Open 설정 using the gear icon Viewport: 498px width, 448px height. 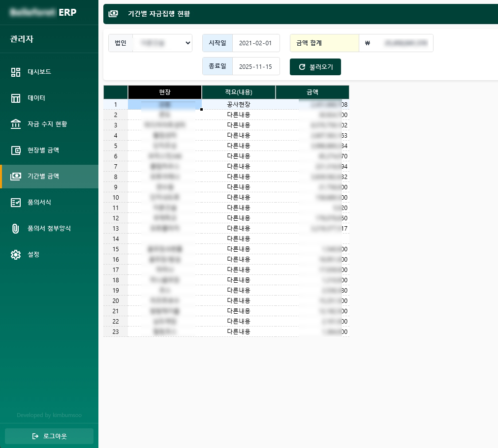coord(16,254)
